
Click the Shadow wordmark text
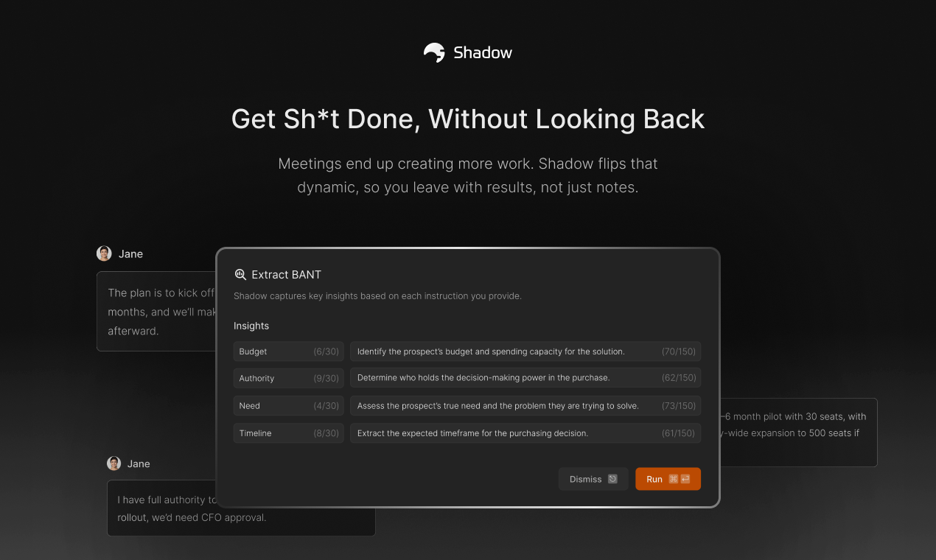point(483,52)
